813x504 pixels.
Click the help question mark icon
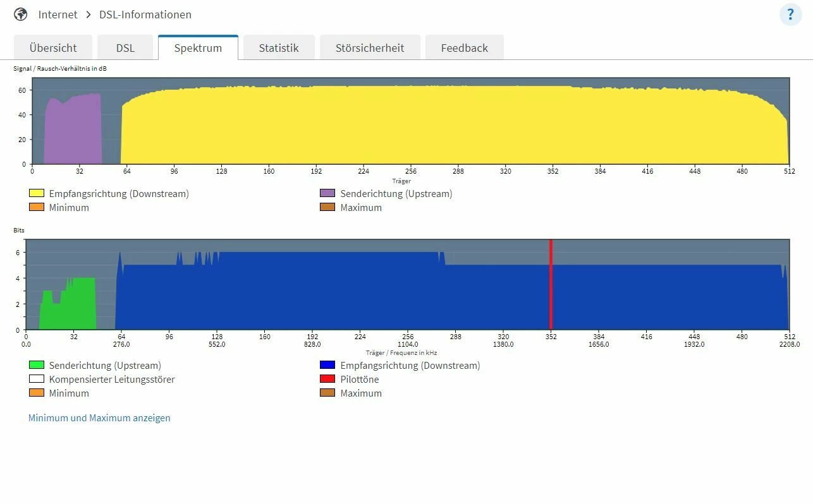pos(790,15)
